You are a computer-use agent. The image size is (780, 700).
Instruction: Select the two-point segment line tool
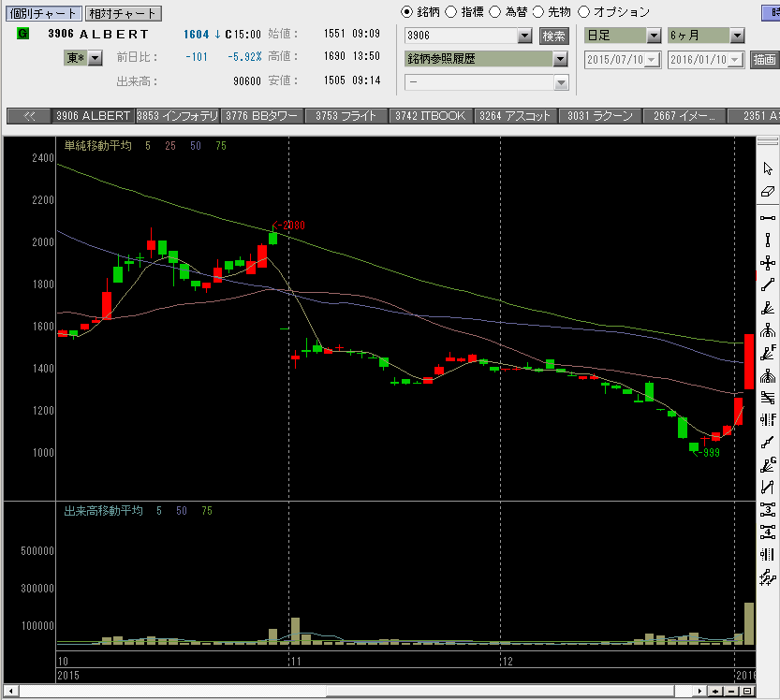coord(768,443)
